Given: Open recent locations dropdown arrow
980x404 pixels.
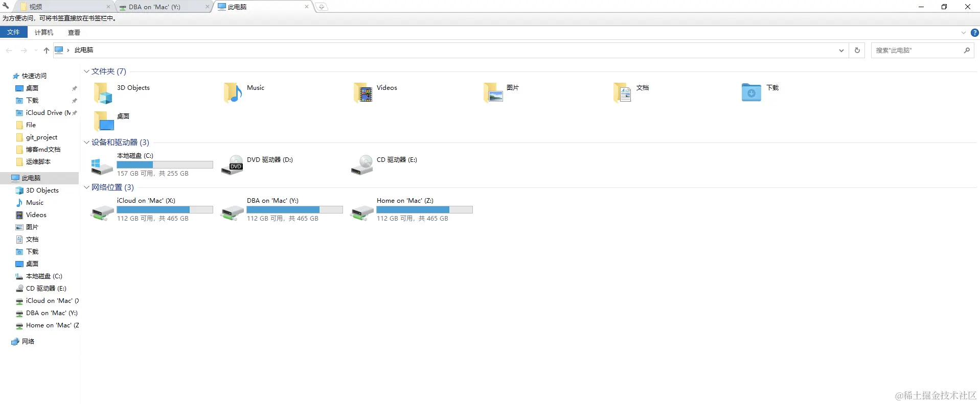Looking at the screenshot, I should [35, 50].
